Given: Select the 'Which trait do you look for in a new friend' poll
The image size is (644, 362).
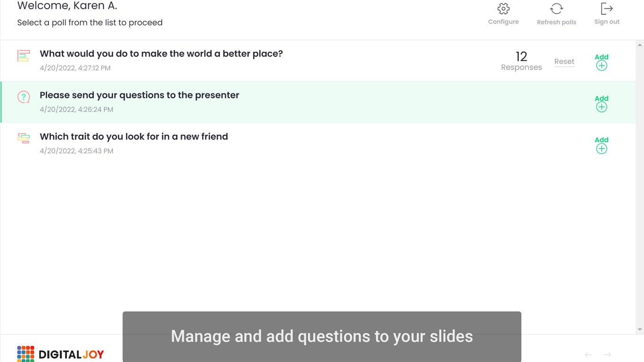Looking at the screenshot, I should click(133, 137).
